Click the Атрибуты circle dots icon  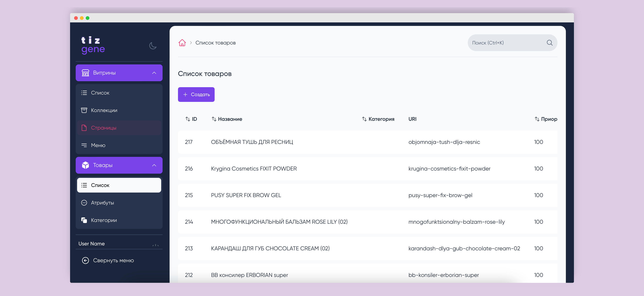[x=84, y=203]
